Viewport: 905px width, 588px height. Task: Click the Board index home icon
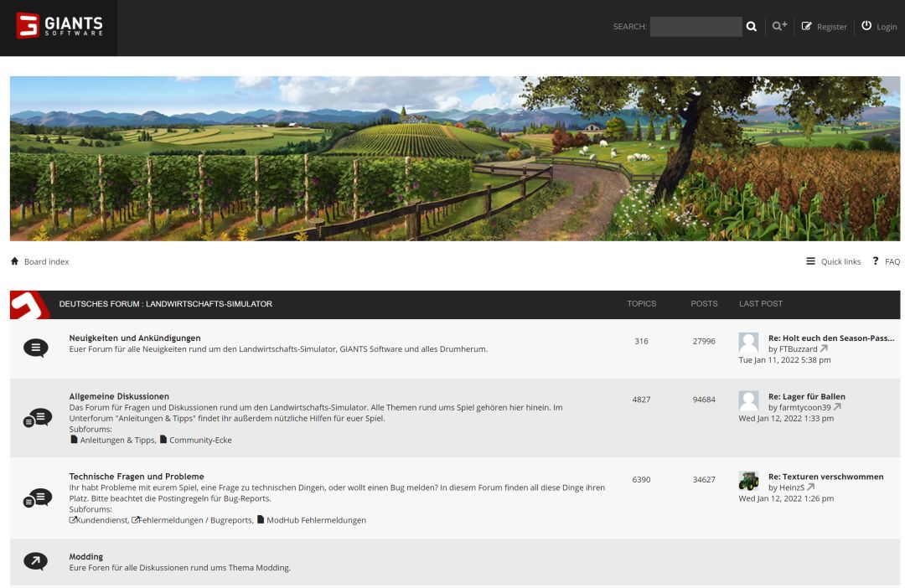click(x=14, y=261)
